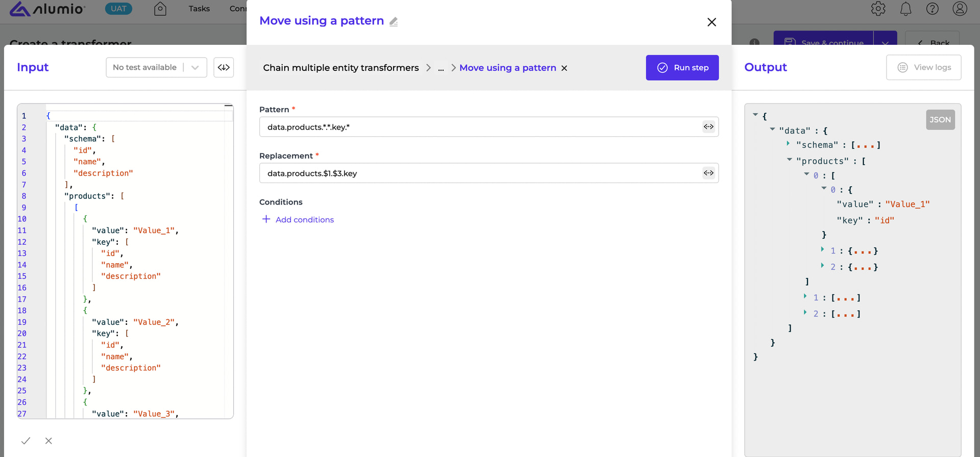Toggle the Input panel code view icon

click(224, 67)
